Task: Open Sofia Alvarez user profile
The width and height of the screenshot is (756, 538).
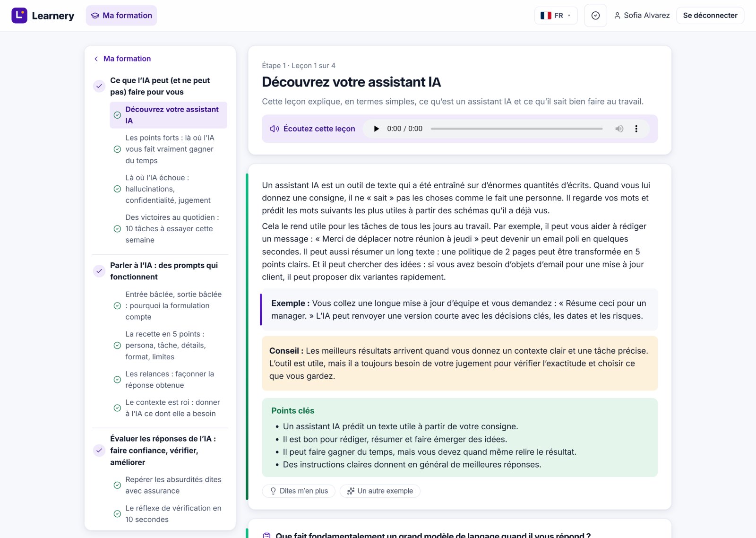Action: [642, 16]
